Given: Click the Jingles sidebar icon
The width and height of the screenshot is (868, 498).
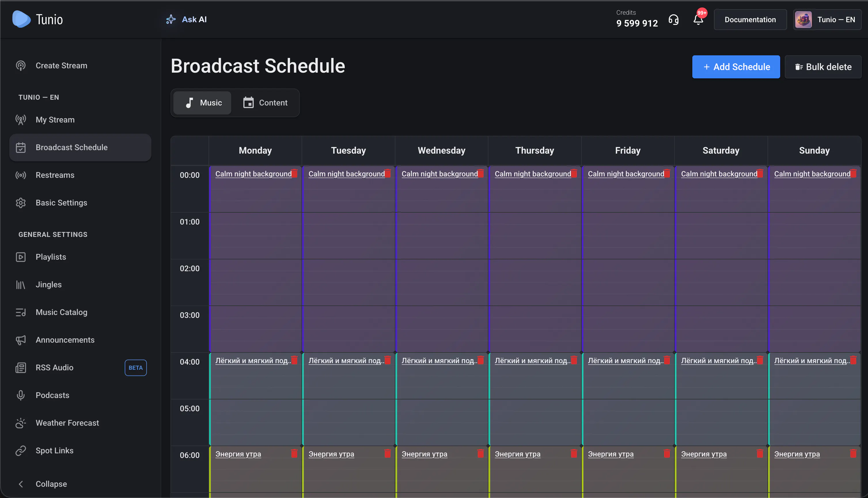Looking at the screenshot, I should pyautogui.click(x=20, y=284).
